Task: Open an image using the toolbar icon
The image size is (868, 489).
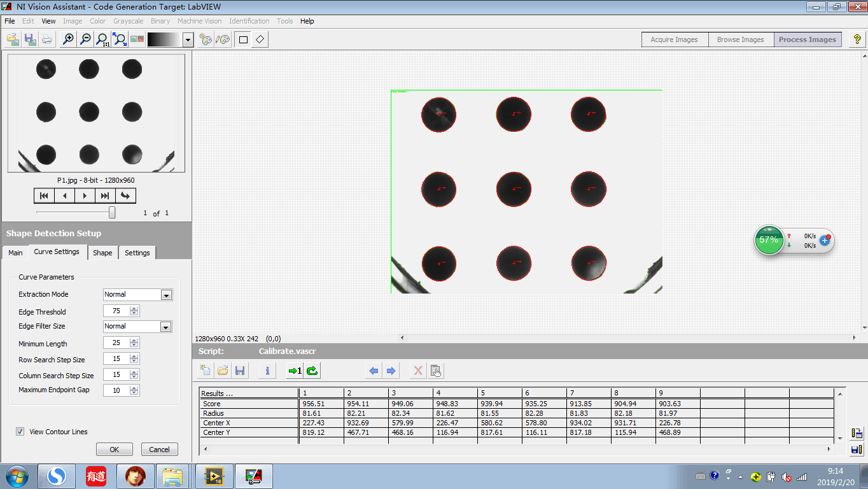Action: pos(13,39)
